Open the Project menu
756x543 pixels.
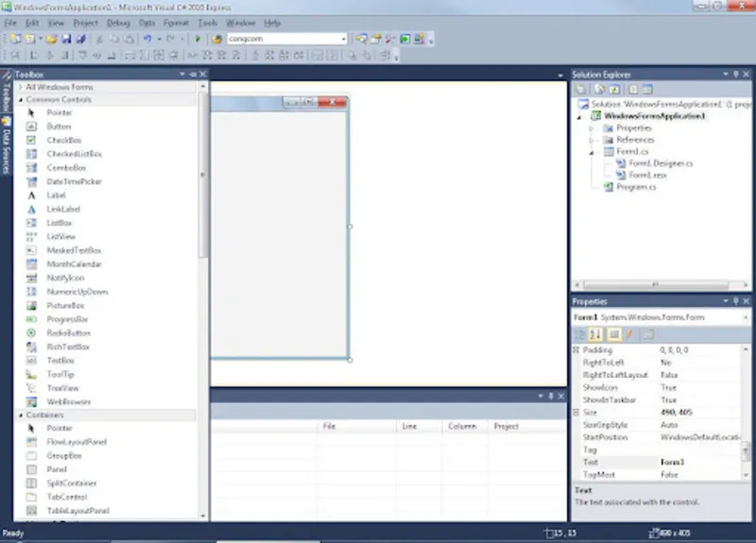click(85, 23)
